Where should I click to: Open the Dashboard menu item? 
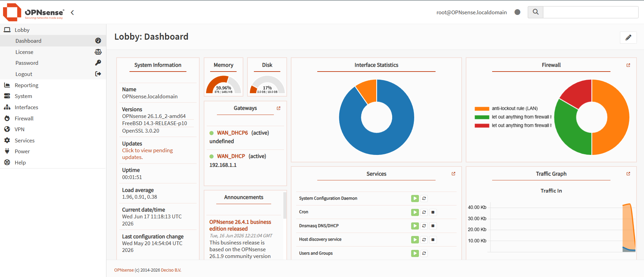(53, 41)
